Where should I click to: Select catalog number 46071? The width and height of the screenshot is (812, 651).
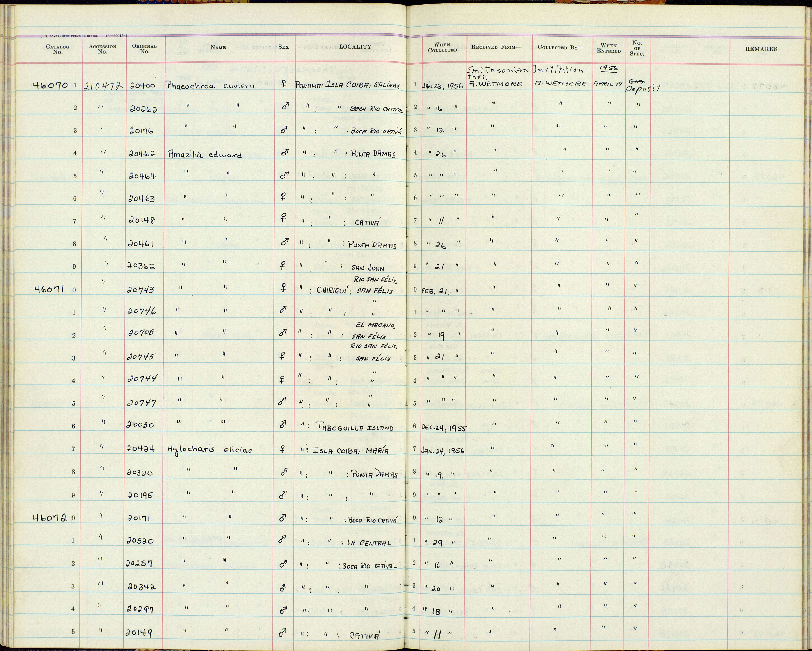[49, 289]
